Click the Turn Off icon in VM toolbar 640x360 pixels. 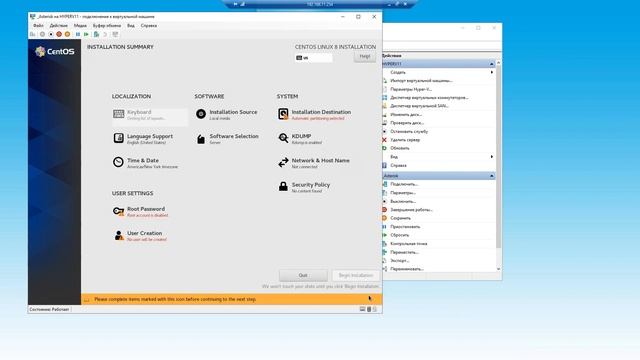tap(51, 34)
